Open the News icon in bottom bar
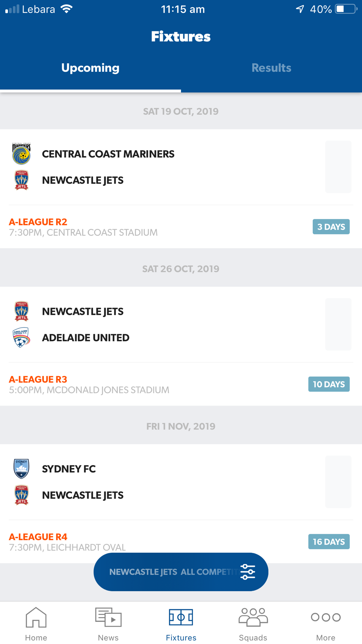Screen dimensions: 362x644 pos(108,617)
